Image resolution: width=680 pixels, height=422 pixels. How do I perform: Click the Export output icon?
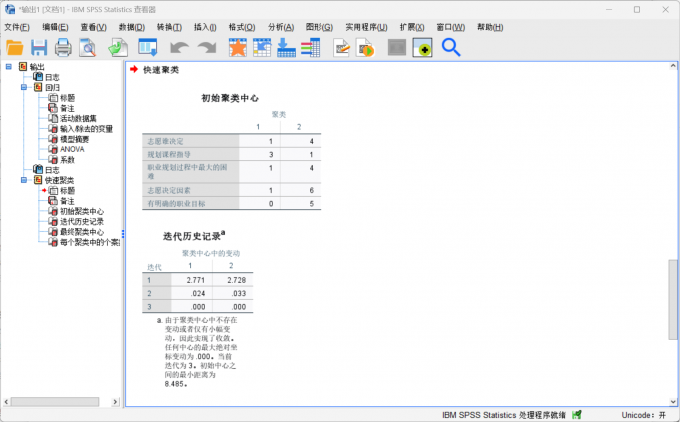pyautogui.click(x=117, y=47)
